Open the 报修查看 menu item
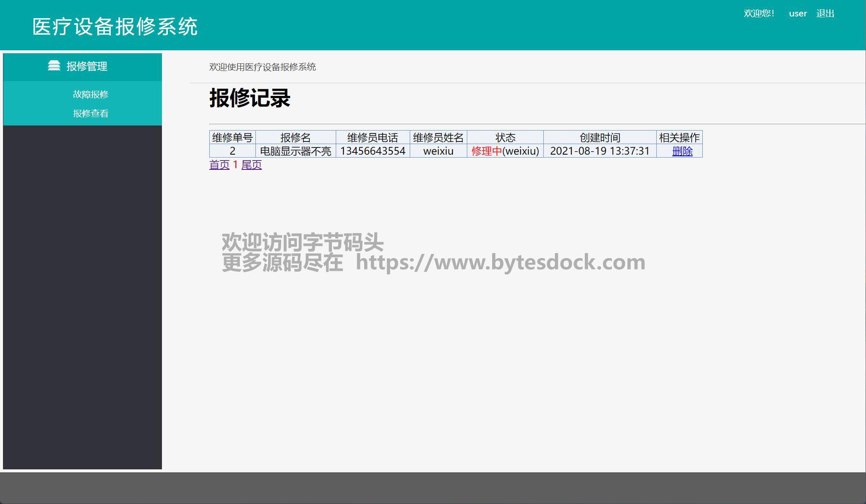 pos(90,113)
